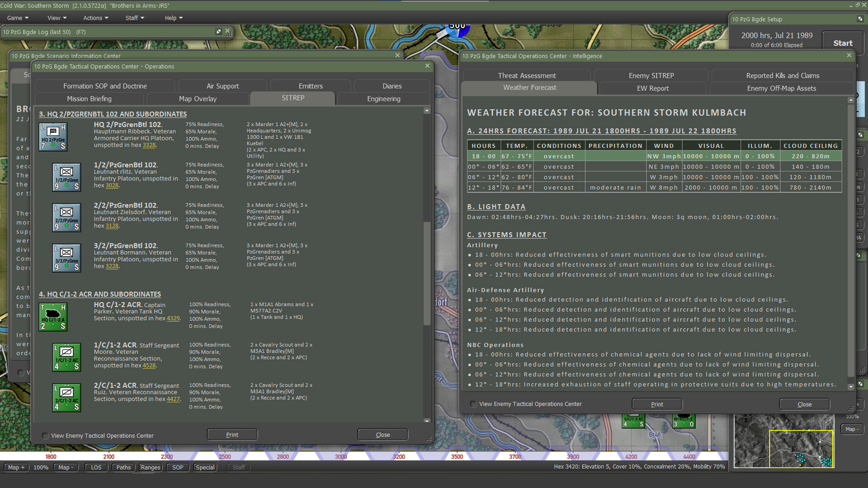868x488 pixels.
Task: Switch to the Enemy SITREP tab
Action: [651, 75]
